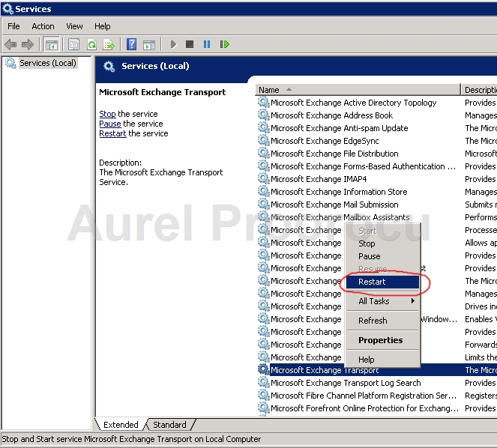This screenshot has width=497, height=448.
Task: Click the Back arrow toolbar icon
Action: (10, 44)
